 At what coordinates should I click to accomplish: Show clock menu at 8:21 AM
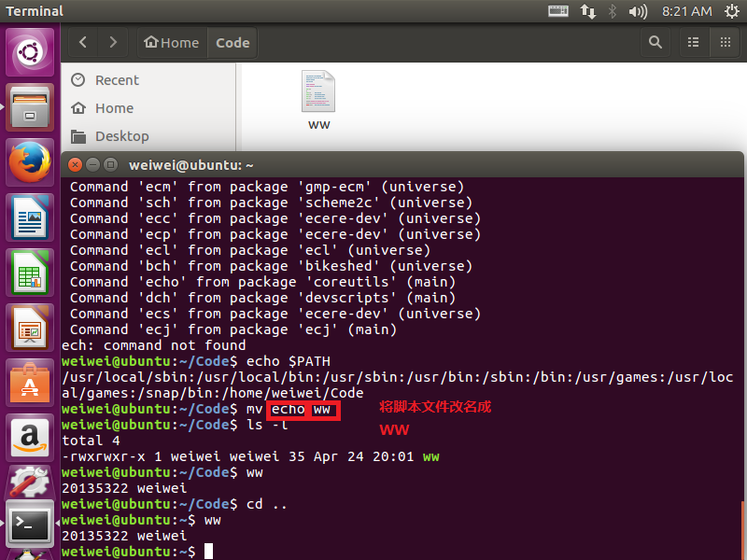686,11
